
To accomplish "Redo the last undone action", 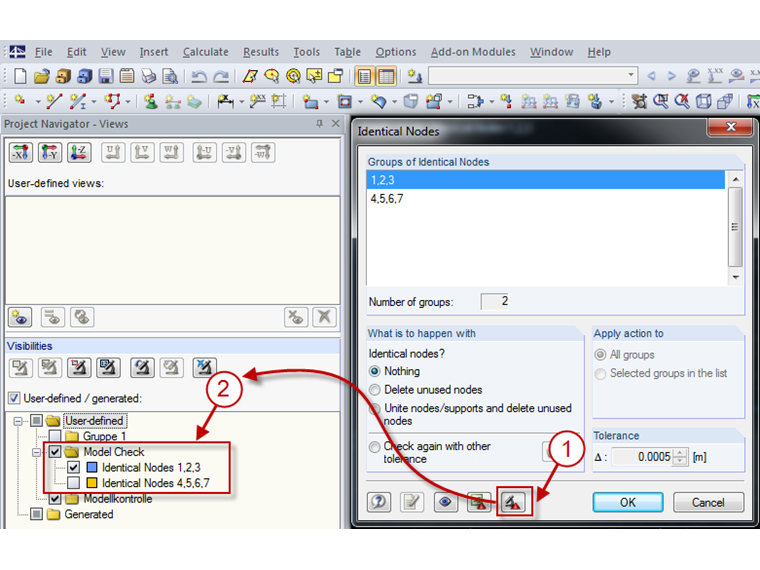I will [x=221, y=76].
